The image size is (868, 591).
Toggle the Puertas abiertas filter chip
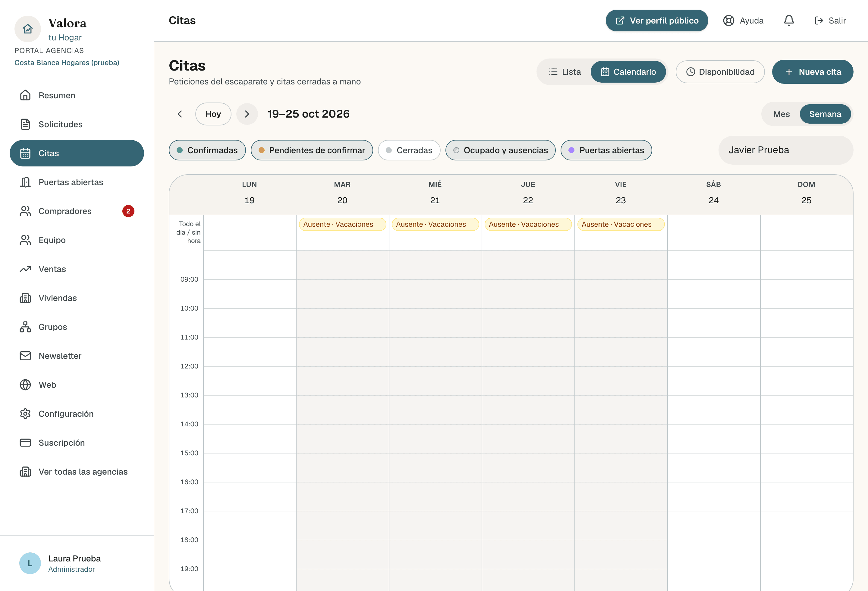pos(606,150)
